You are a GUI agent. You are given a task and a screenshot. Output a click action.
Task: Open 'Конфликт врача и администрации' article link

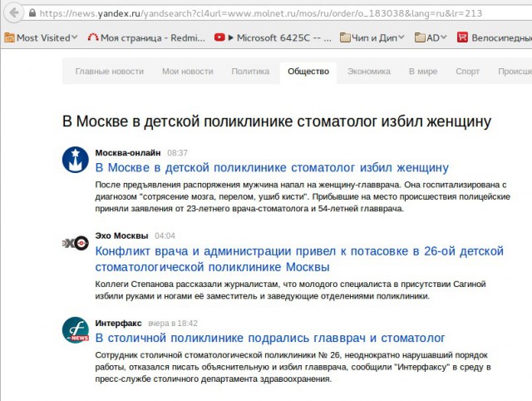coord(299,259)
